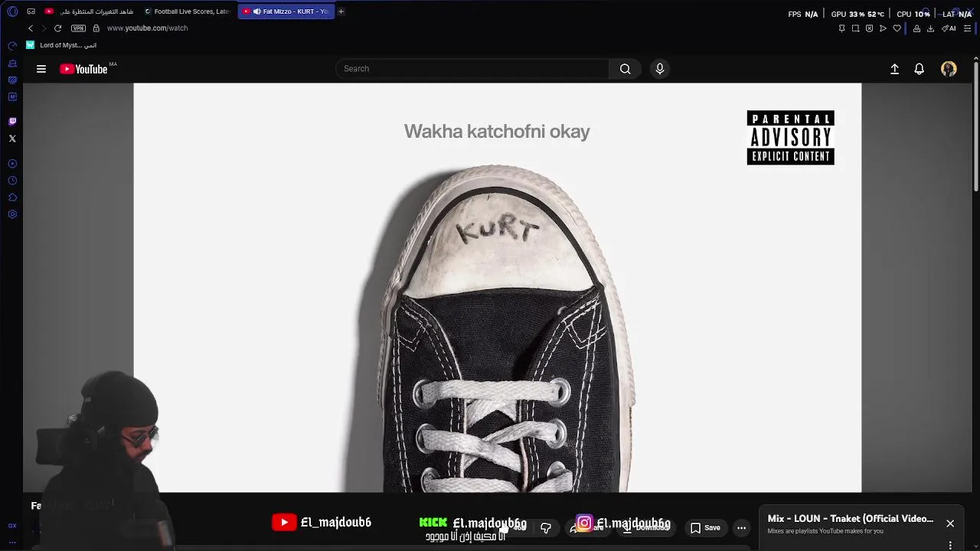Dislike the video with thumbs-down icon

546,528
